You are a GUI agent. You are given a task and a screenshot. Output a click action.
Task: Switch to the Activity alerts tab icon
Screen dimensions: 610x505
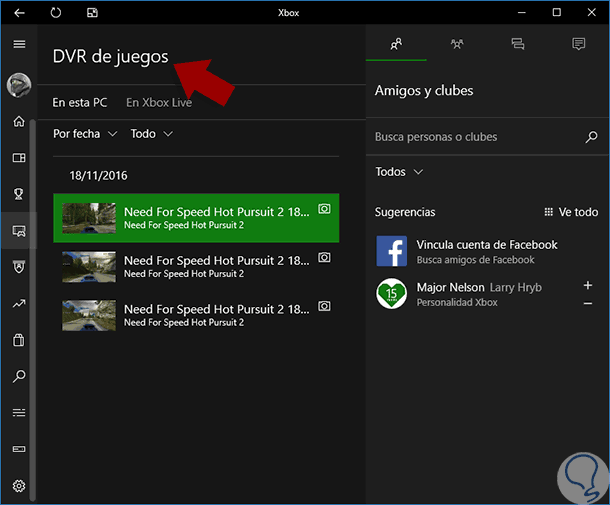(578, 44)
